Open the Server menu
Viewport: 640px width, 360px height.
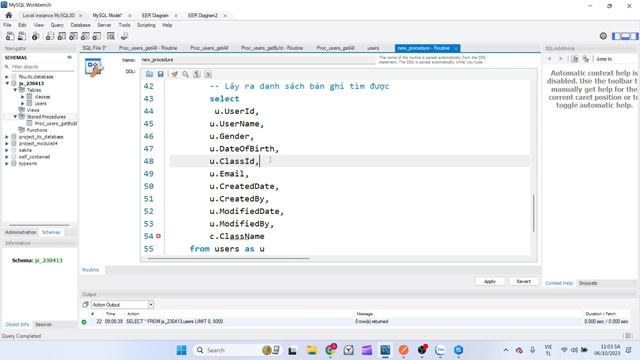pyautogui.click(x=104, y=25)
